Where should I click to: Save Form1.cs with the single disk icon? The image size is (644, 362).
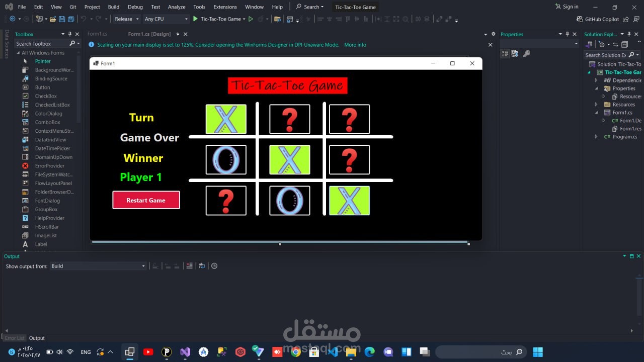62,19
